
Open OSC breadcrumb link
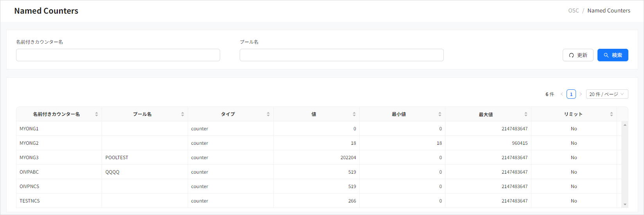pyautogui.click(x=574, y=11)
